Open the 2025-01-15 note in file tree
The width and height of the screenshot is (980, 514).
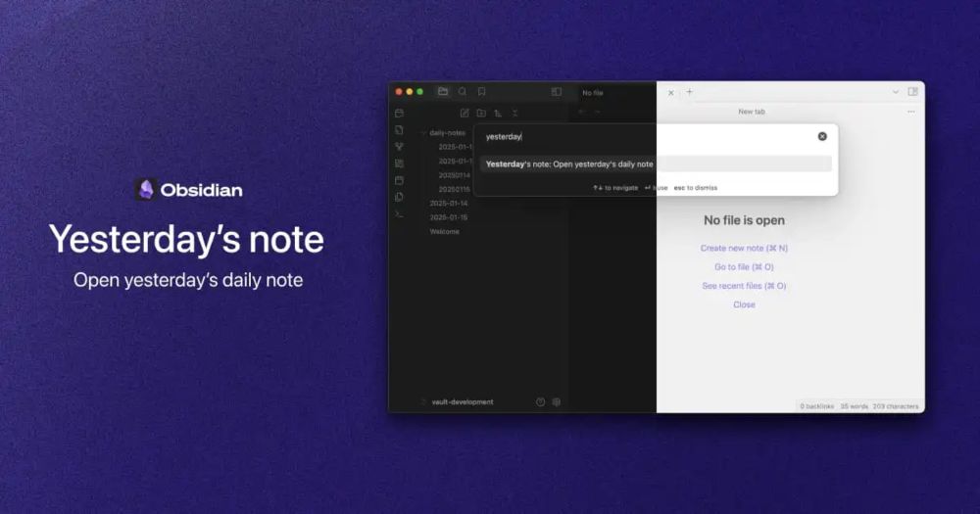449,217
